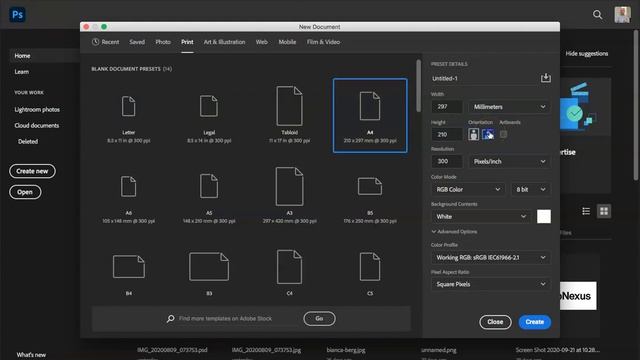Open the White background contents dropdown
Screen dimensions: 640x360
[481, 217]
